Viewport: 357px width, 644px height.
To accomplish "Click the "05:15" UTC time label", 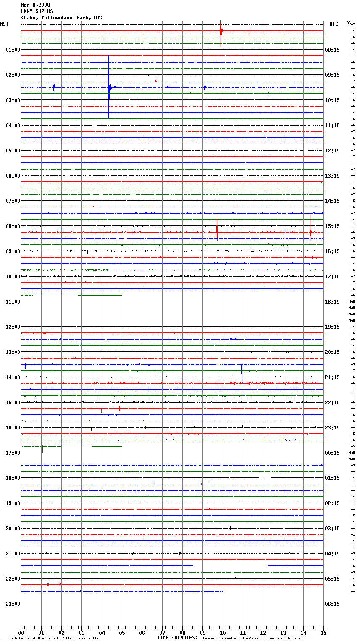I will pos(332,579).
